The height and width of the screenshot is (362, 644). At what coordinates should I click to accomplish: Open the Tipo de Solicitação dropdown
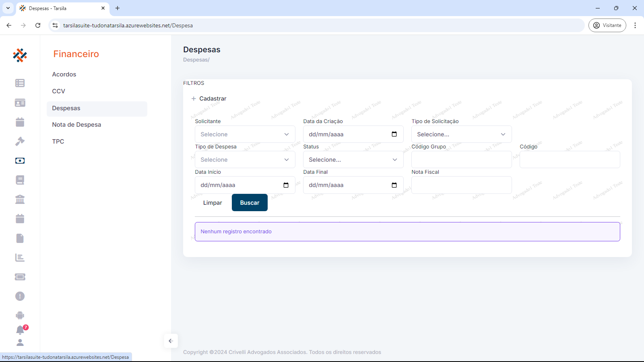point(461,134)
